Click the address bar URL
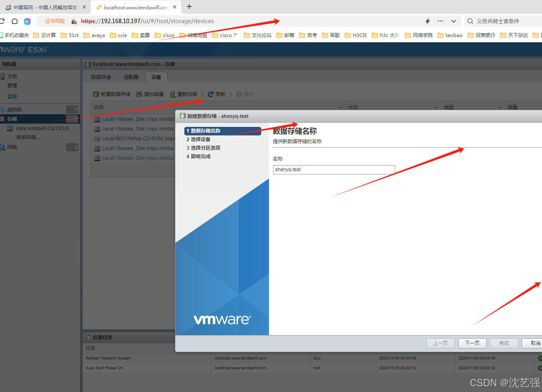Screen dimensions: 542x392 147,21
